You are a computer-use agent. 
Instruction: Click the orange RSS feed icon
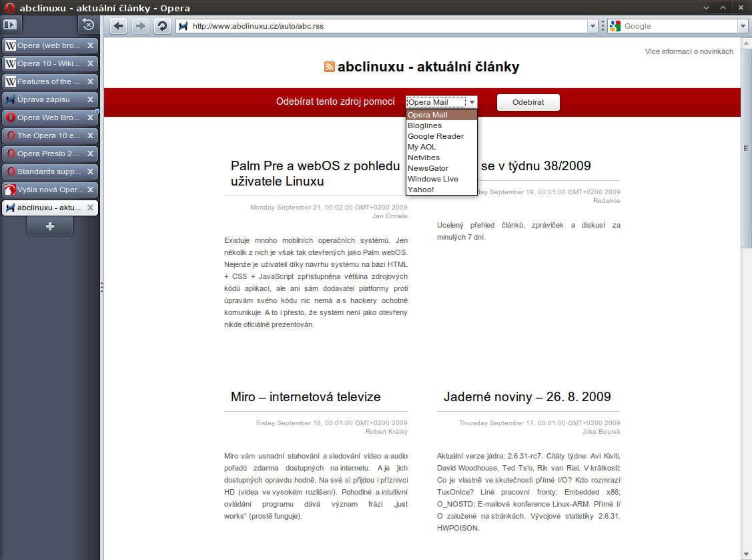pos(330,67)
